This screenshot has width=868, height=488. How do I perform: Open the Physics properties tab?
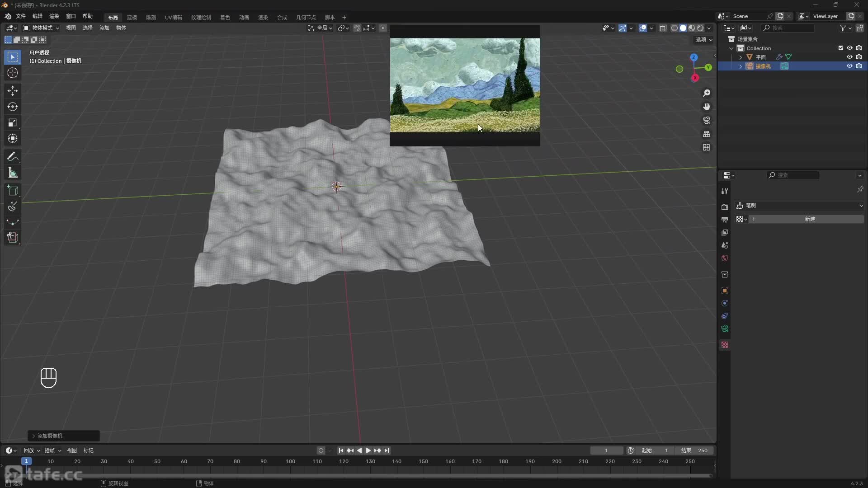click(725, 303)
